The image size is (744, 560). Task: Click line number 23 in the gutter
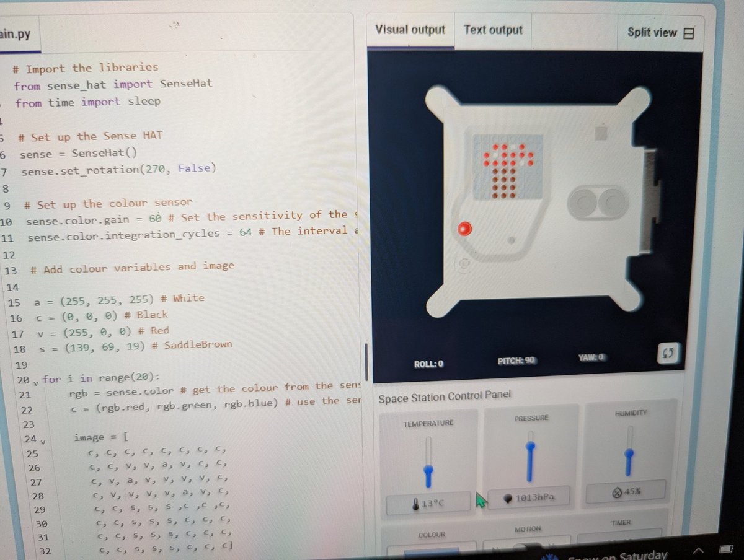coord(29,425)
